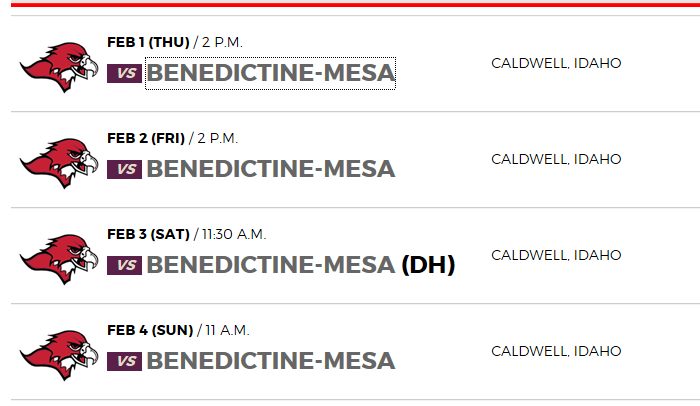Screen dimensions: 700x406
Task: Click the FEB 2 (FRI) 2 P.M. date
Action: click(x=172, y=138)
